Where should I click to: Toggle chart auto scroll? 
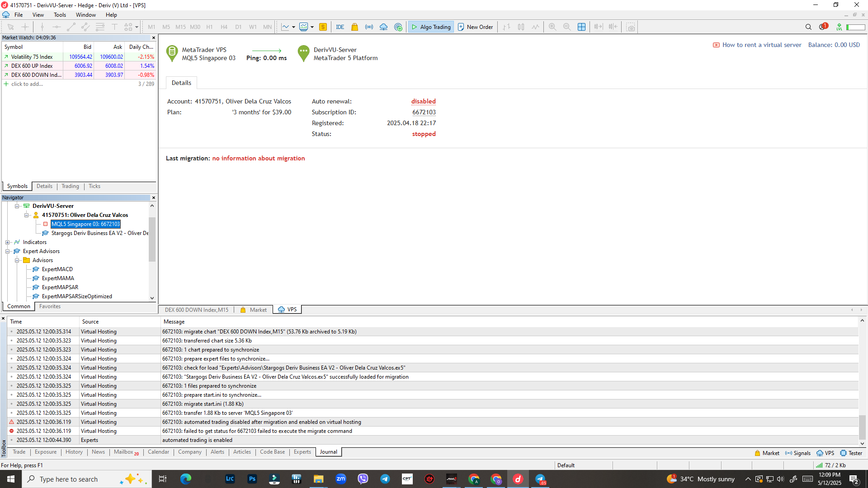point(599,27)
